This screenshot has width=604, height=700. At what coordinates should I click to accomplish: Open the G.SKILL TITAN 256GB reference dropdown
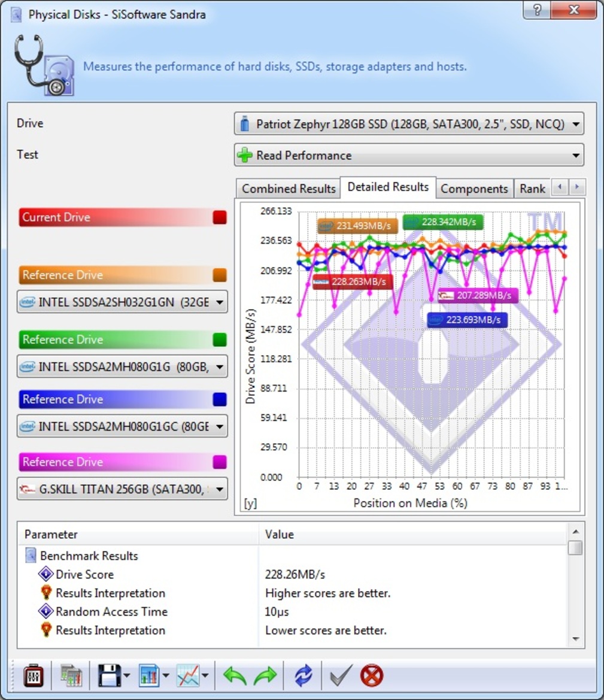[122, 489]
